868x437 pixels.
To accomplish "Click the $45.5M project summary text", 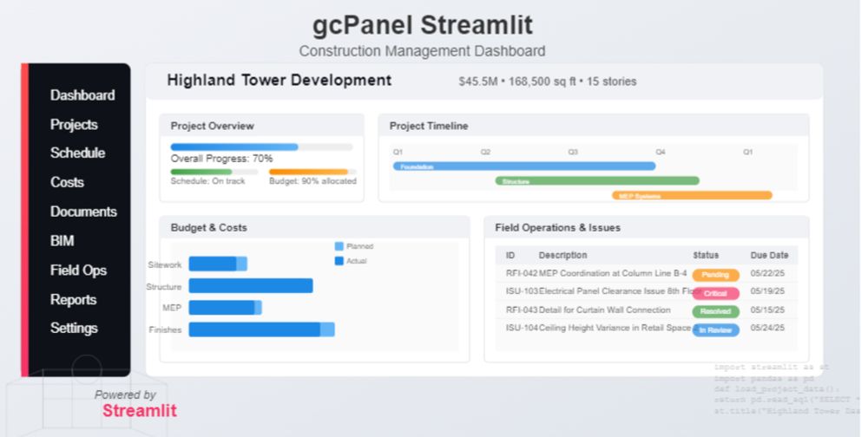I will [x=548, y=82].
